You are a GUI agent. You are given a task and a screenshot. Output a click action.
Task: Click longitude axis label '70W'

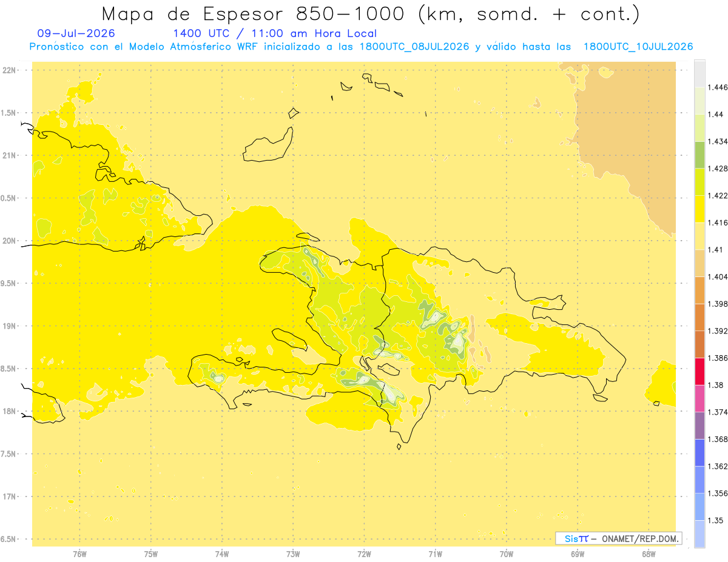(x=507, y=554)
